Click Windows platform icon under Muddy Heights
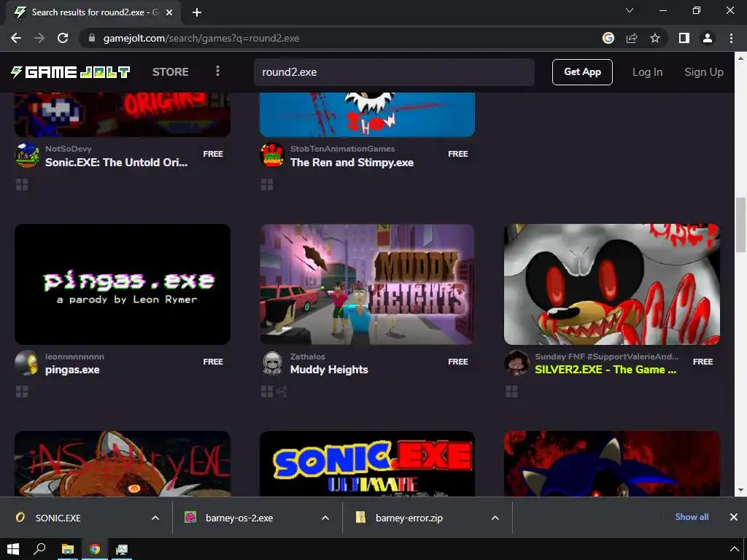This screenshot has height=560, width=747. [267, 392]
